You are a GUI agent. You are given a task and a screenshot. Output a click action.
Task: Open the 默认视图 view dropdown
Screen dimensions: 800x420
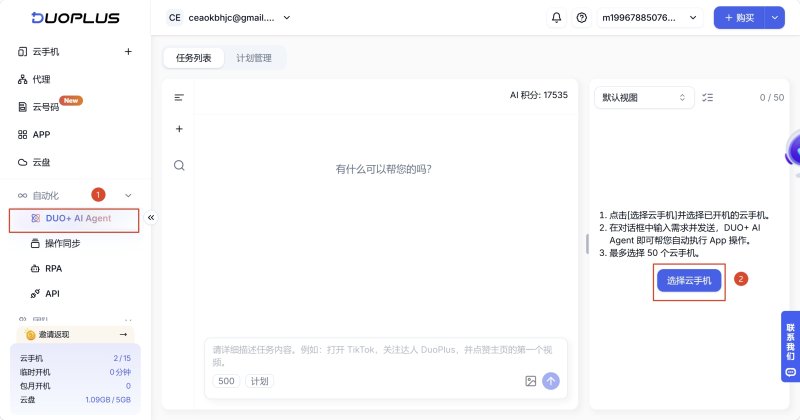coord(644,97)
